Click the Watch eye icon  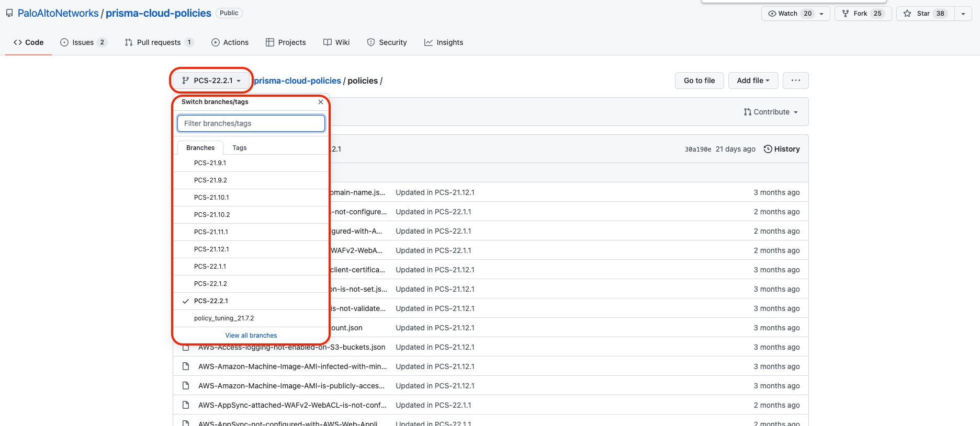772,14
